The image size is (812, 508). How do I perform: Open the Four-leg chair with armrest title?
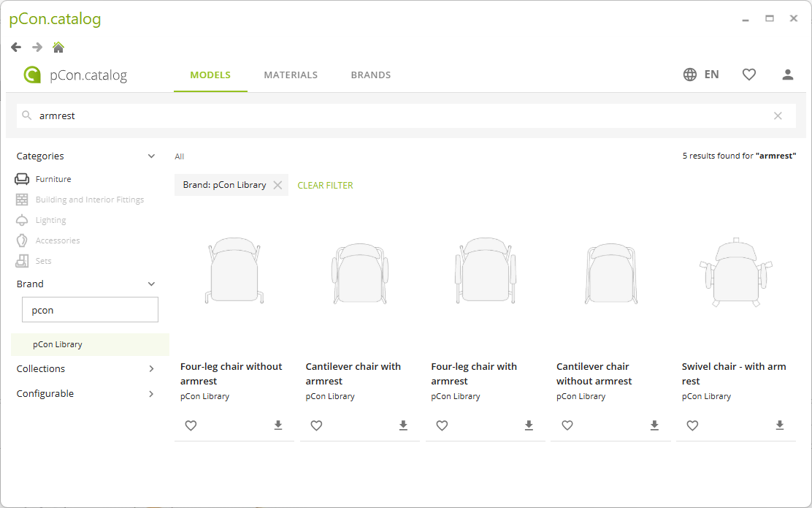[474, 374]
